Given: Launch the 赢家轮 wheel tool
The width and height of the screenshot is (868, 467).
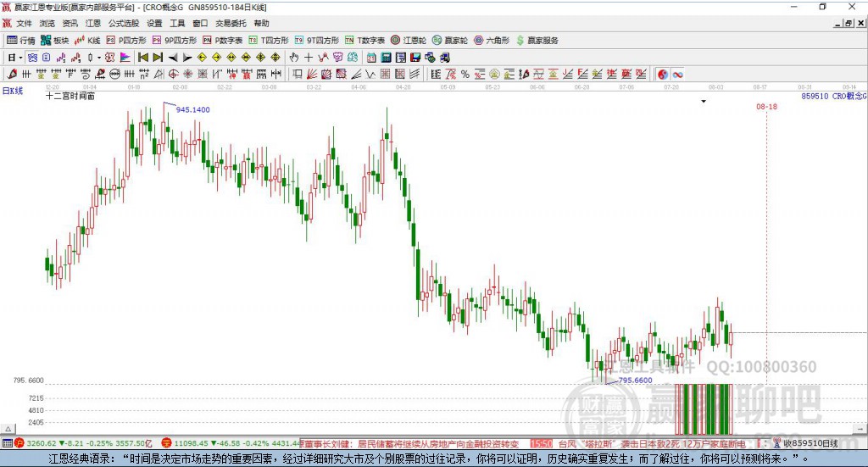Looking at the screenshot, I should pyautogui.click(x=450, y=41).
